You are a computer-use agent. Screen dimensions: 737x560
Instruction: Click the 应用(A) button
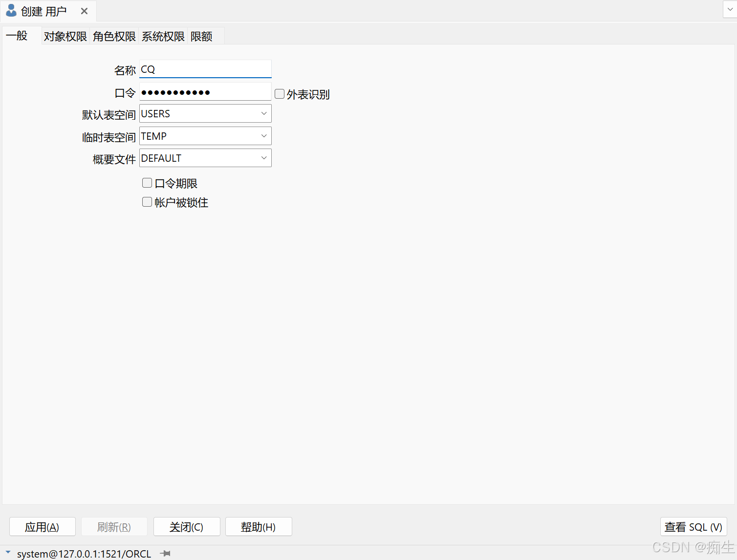43,527
